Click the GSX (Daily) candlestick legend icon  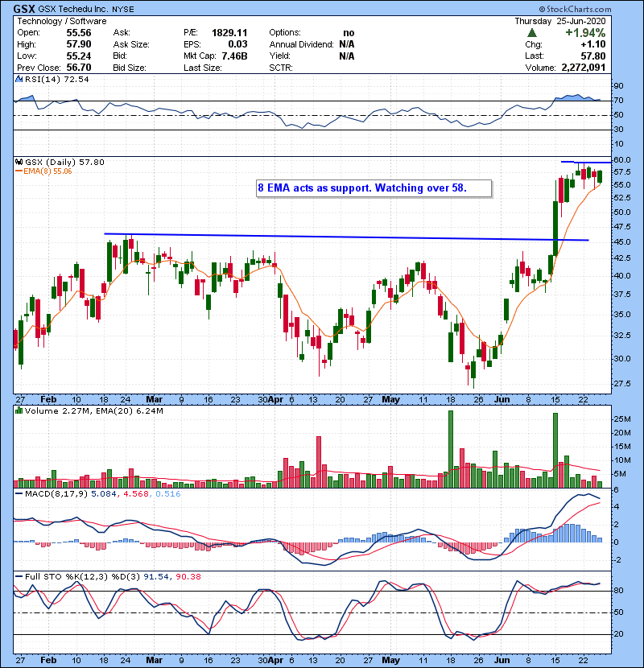[x=19, y=162]
